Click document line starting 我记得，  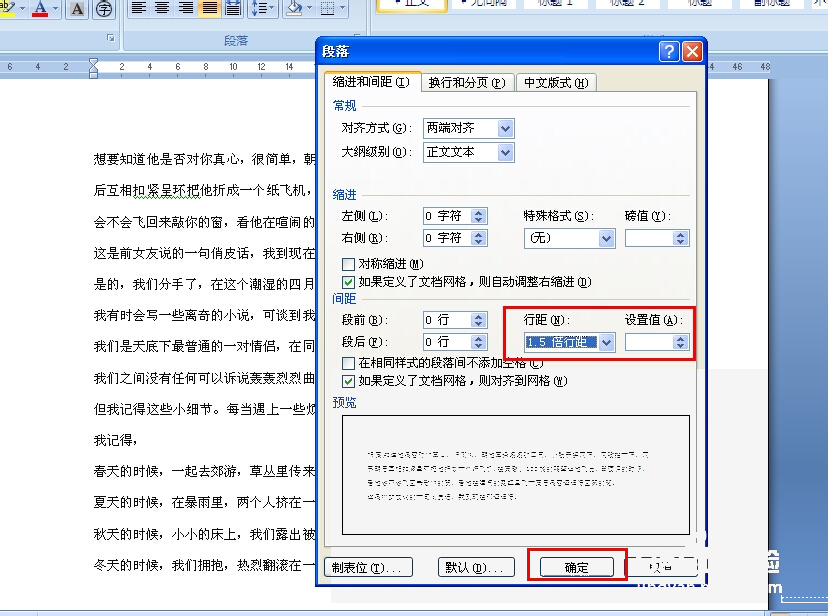pos(116,440)
